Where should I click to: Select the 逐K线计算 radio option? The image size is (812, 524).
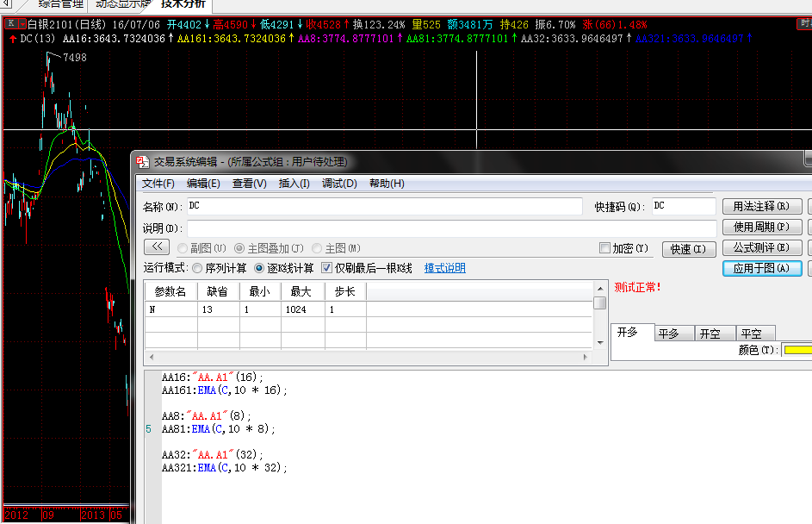259,268
